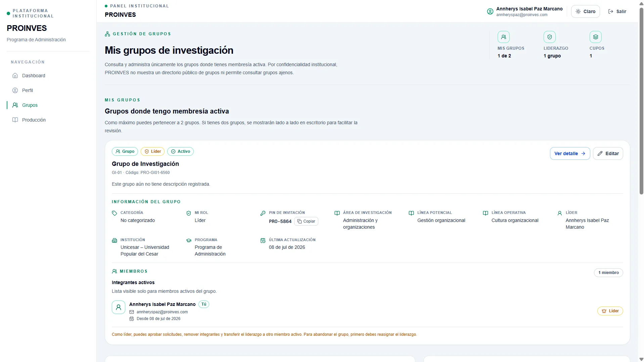Click the calendar icon beside Última Actualización
Viewport: 644px width, 362px height.
[263, 240]
